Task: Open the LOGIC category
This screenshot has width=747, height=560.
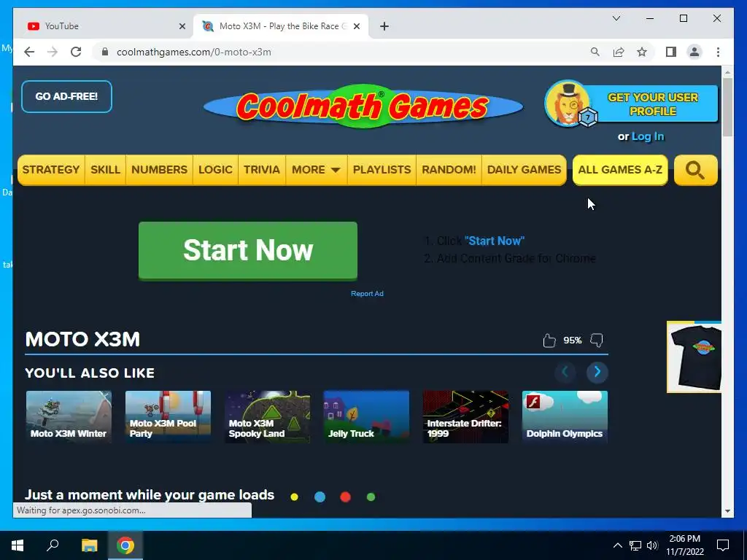Action: 215,170
